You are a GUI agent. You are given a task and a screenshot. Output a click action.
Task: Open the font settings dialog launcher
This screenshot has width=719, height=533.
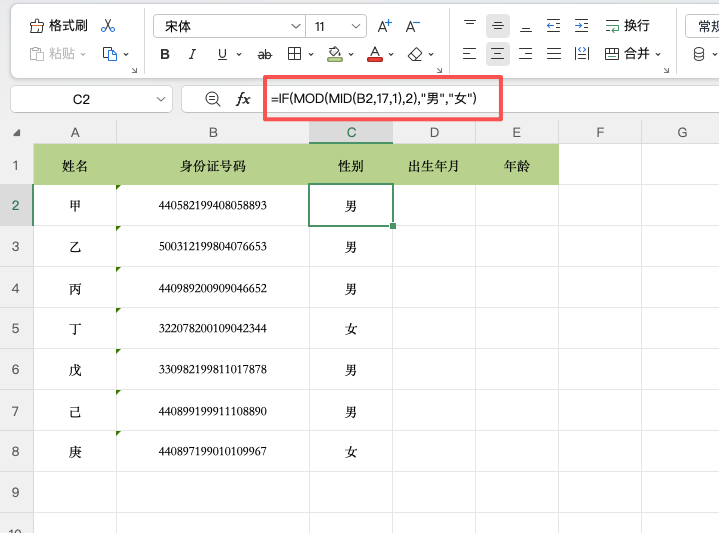[439, 70]
